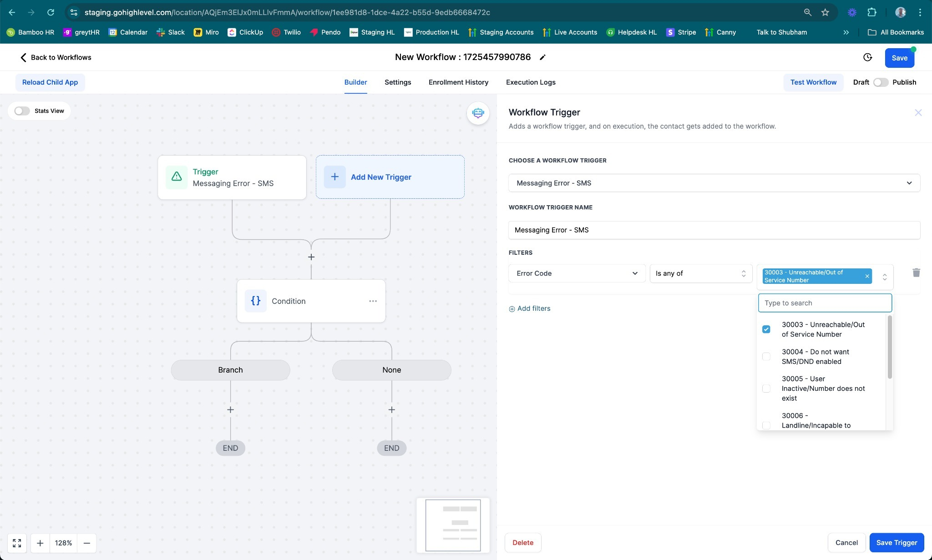This screenshot has height=560, width=932.
Task: Zoom in the canvas with plus icon
Action: pos(40,543)
